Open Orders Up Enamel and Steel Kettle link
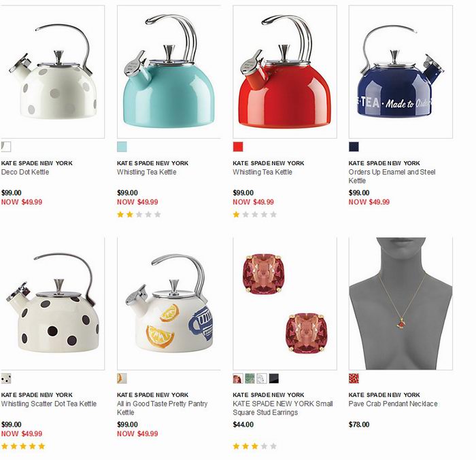The width and height of the screenshot is (476, 460). 392,176
